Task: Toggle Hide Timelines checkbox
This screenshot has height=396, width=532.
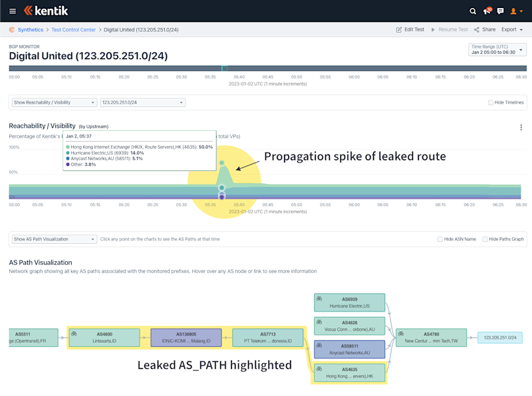Action: click(491, 102)
